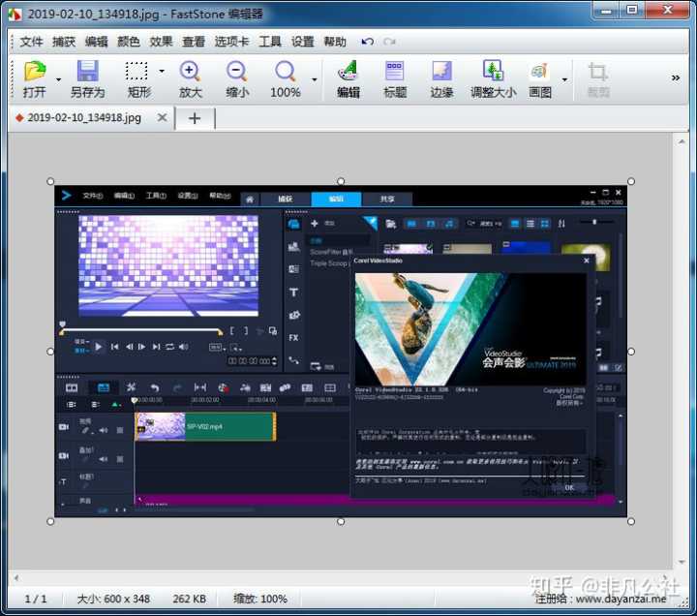Click the 标题 caption tool icon

point(394,71)
